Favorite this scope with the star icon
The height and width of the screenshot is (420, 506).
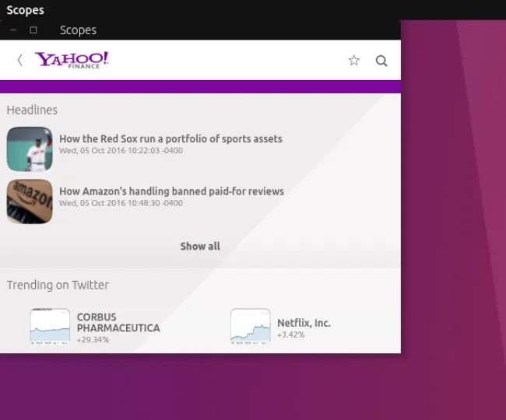pyautogui.click(x=353, y=61)
